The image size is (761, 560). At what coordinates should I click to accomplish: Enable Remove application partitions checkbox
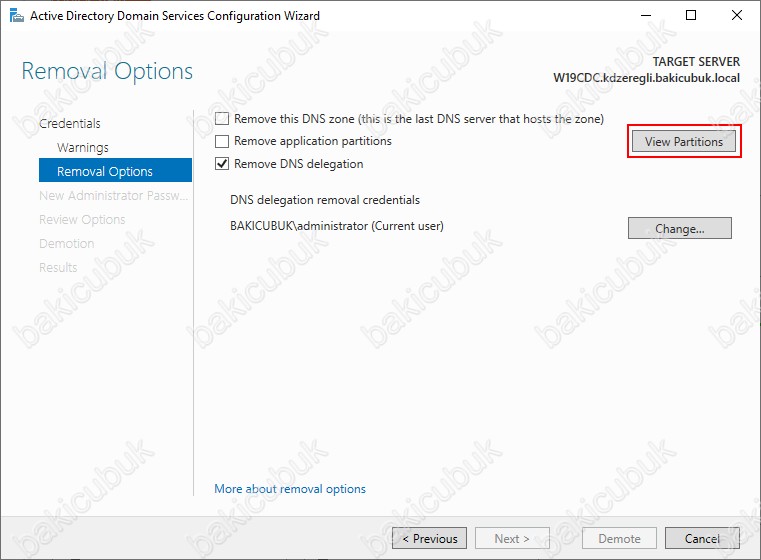[x=222, y=141]
